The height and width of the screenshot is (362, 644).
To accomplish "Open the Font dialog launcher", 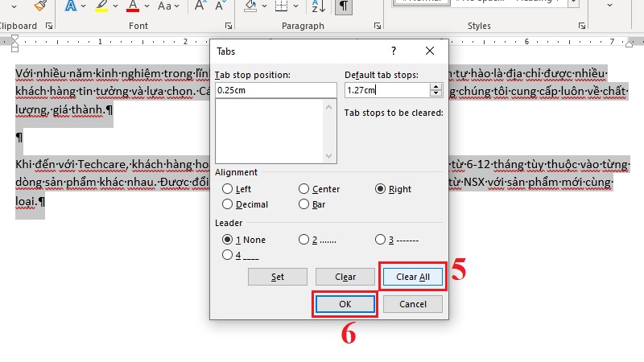I will pyautogui.click(x=229, y=26).
